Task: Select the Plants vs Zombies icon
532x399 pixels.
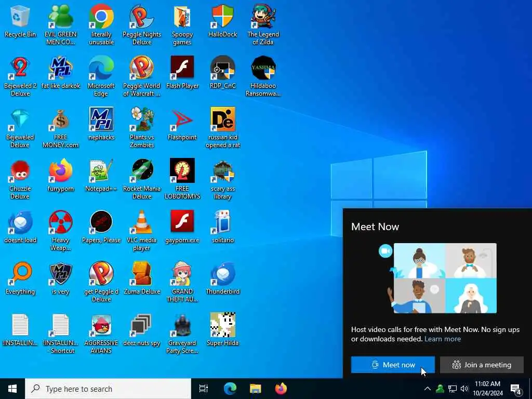Action: 141,128
